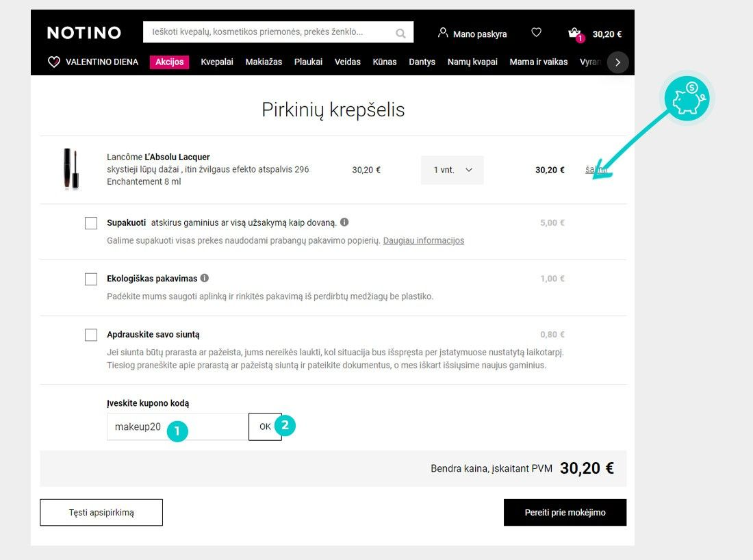This screenshot has width=753, height=560.
Task: Click info icon beside Ekologiškas pakavimas
Action: 205,277
